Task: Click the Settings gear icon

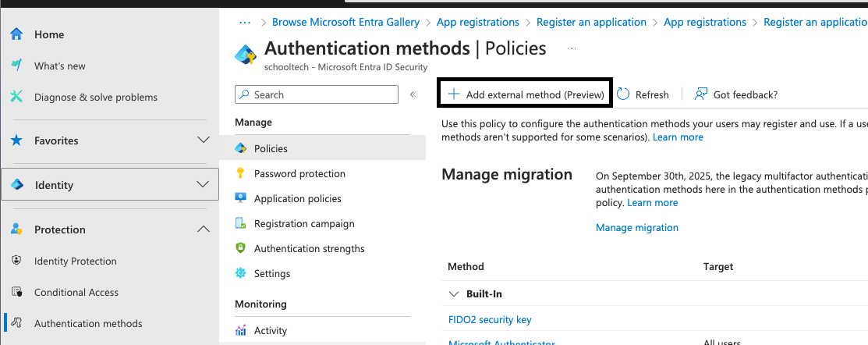Action: click(240, 273)
